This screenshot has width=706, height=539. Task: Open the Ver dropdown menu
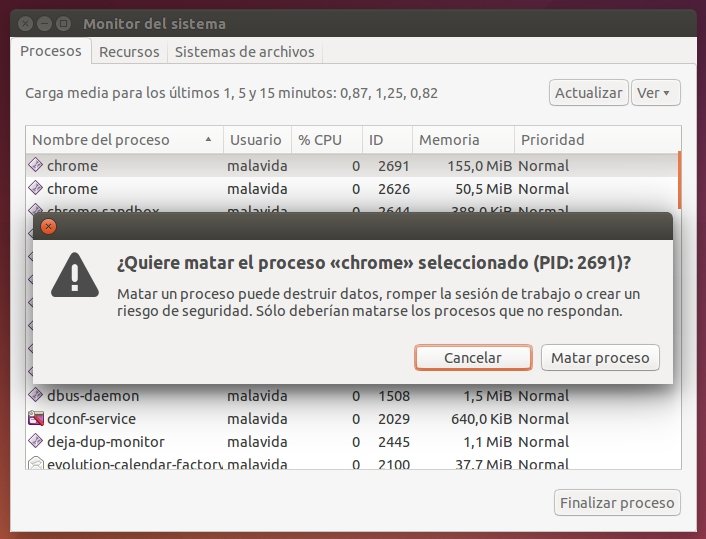(x=656, y=93)
